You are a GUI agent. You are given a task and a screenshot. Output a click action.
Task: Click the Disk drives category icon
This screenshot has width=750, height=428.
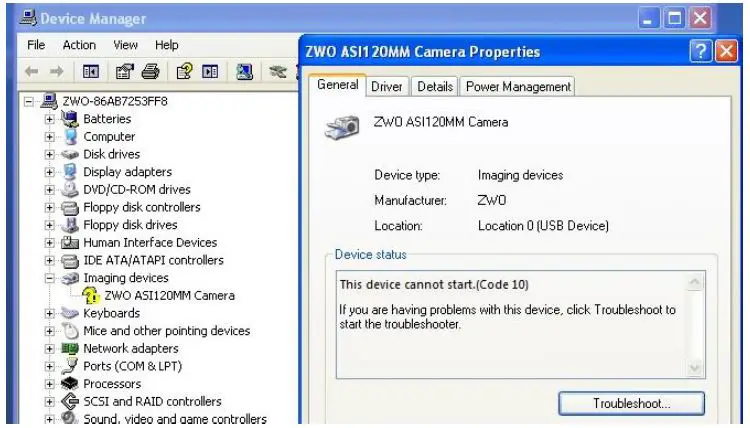[x=70, y=154]
